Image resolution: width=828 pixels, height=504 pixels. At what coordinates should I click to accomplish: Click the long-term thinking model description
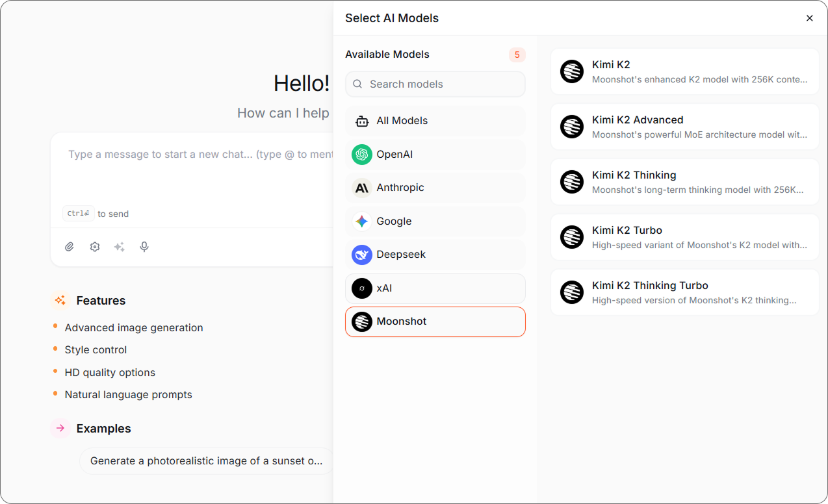pyautogui.click(x=698, y=190)
